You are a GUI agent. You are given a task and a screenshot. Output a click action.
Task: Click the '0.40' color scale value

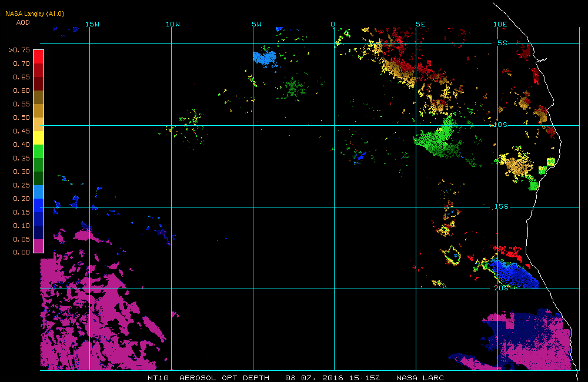[x=21, y=145]
